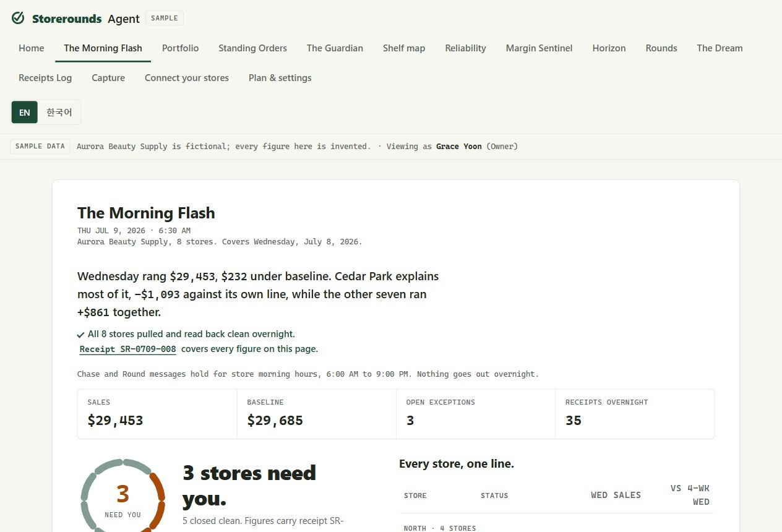Viewport: 782px width, 532px height.
Task: Click the green checkmark beside All 8 stores
Action: [x=81, y=335]
